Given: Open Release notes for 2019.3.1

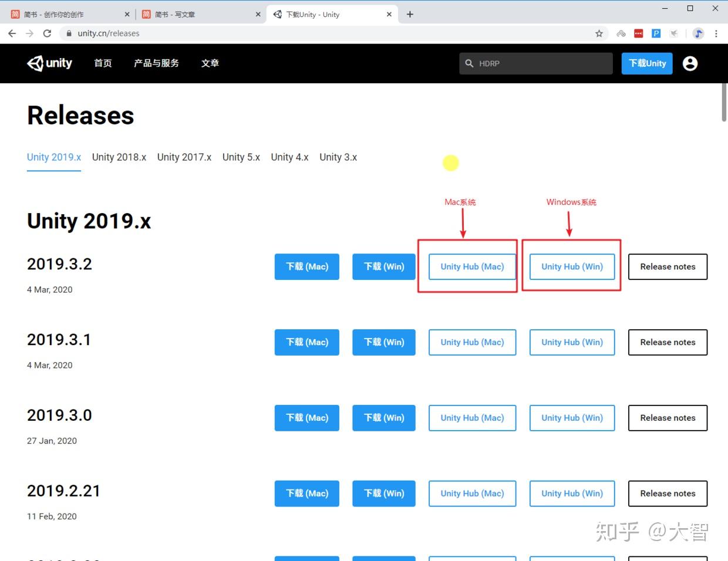Looking at the screenshot, I should (x=668, y=342).
